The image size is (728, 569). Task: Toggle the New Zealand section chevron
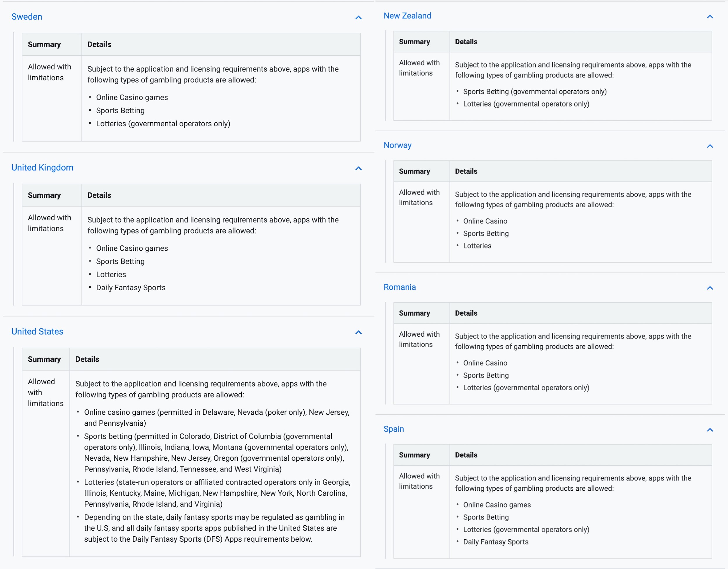tap(710, 17)
